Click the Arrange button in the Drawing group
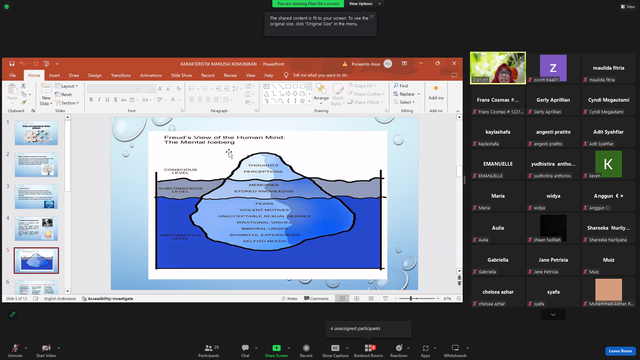Viewport: 640px width, 360px height. 321,93
